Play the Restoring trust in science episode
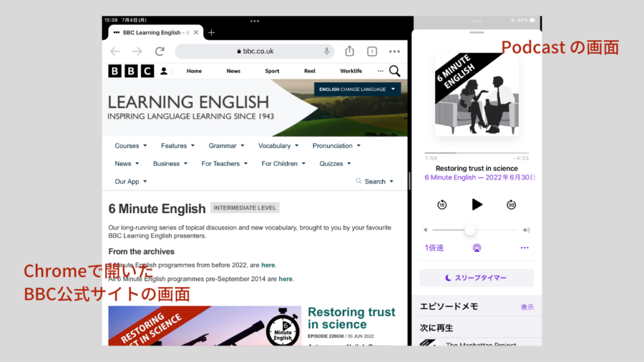The image size is (644, 362). point(477,204)
